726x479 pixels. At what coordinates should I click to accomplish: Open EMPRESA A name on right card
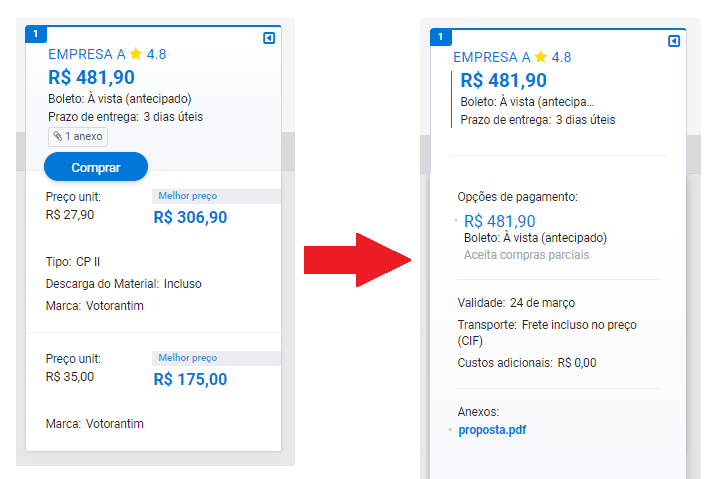(492, 57)
